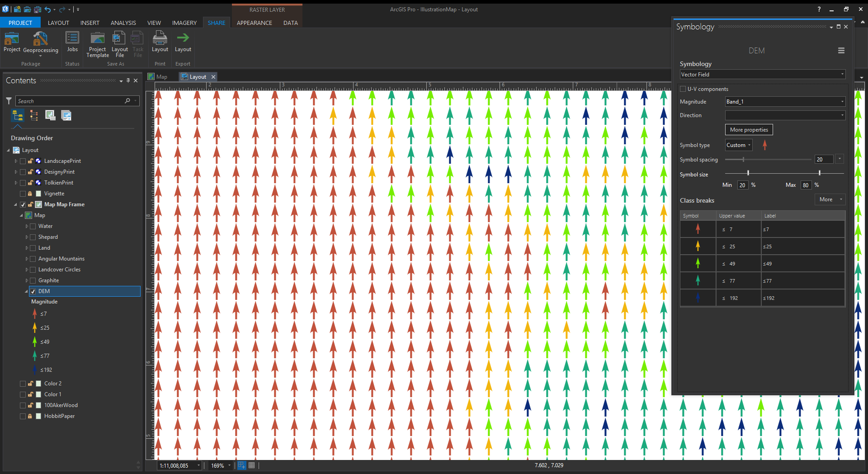The width and height of the screenshot is (868, 474).
Task: Click the Symbol size minimum slider handle
Action: point(748,173)
